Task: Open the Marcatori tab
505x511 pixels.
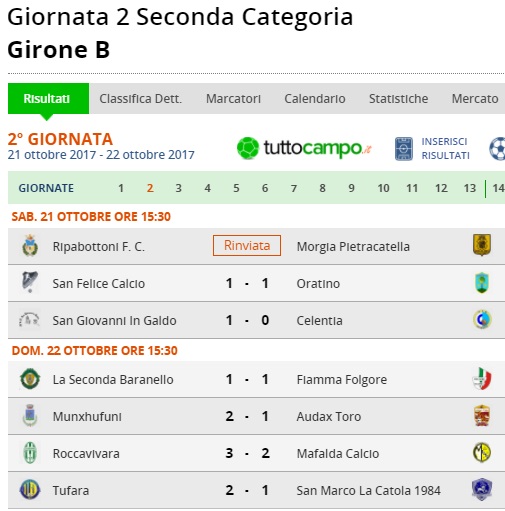Action: click(x=233, y=99)
